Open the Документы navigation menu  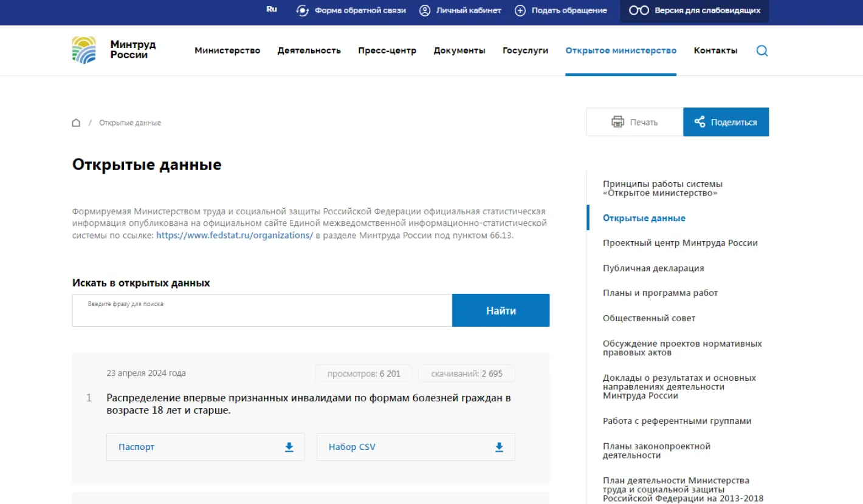[x=459, y=50]
